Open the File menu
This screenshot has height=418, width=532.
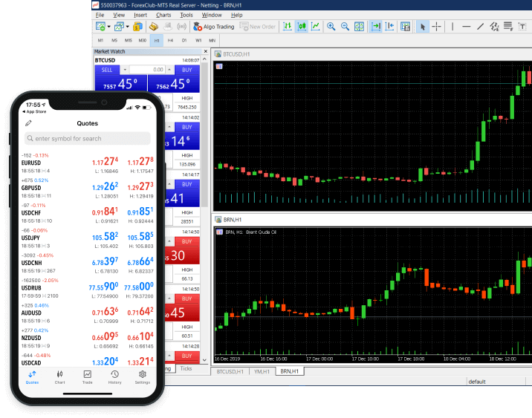pos(100,15)
